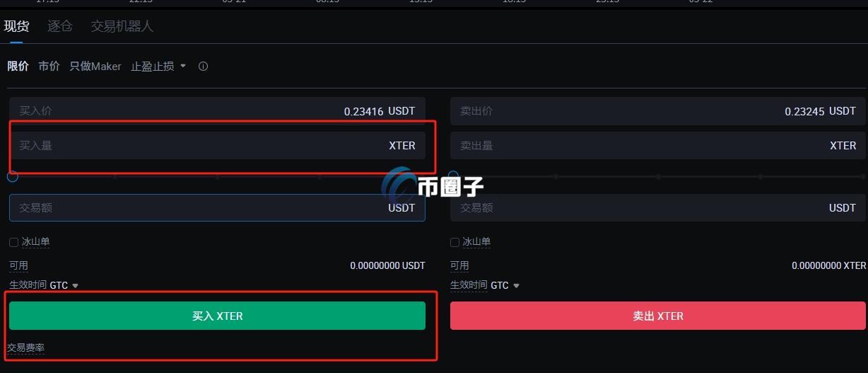Viewport: 868px width, 373px height.
Task: Click the buy amount slider handle
Action: click(x=12, y=176)
